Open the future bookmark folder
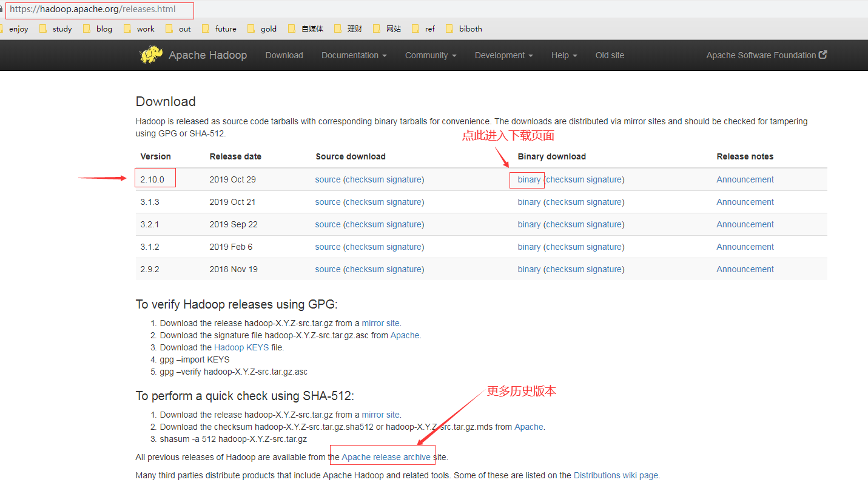Viewport: 868px width, 491px height. pyautogui.click(x=219, y=28)
